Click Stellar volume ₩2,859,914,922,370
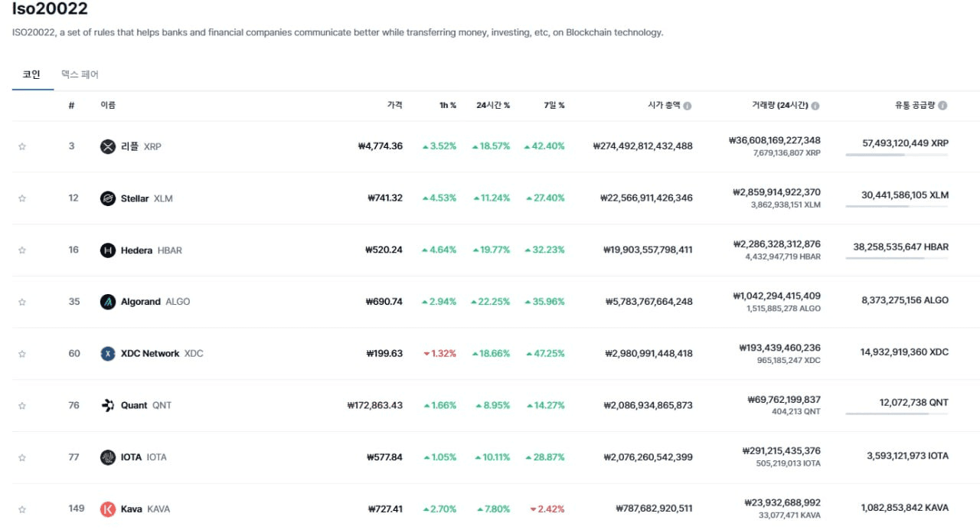This screenshot has width=980, height=530. coord(776,192)
